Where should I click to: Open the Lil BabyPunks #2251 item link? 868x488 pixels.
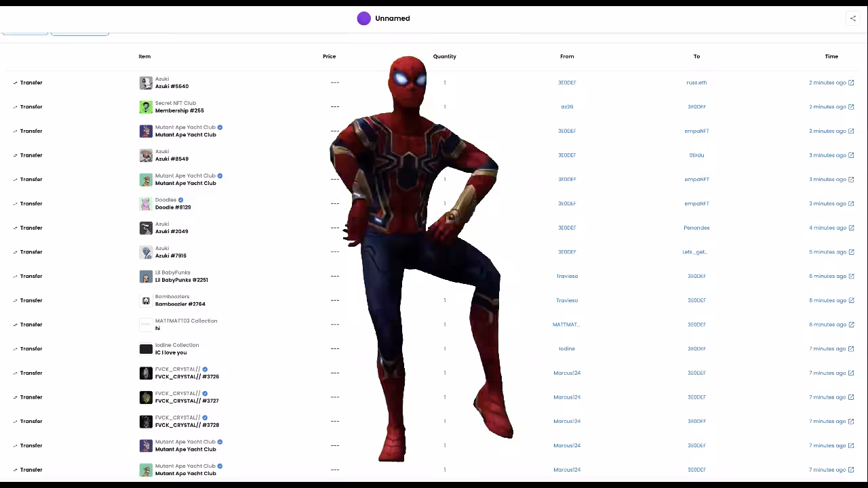coord(182,280)
